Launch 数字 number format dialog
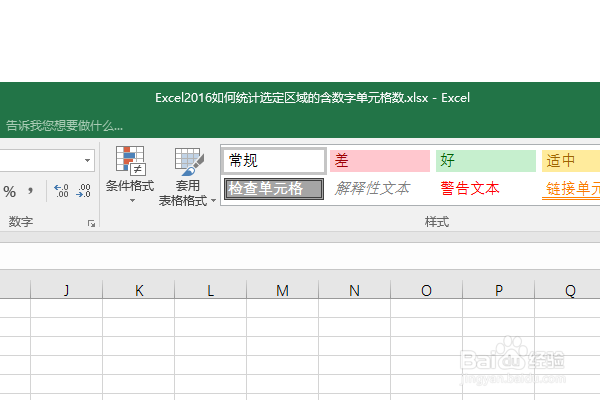600x400 pixels. point(91,223)
